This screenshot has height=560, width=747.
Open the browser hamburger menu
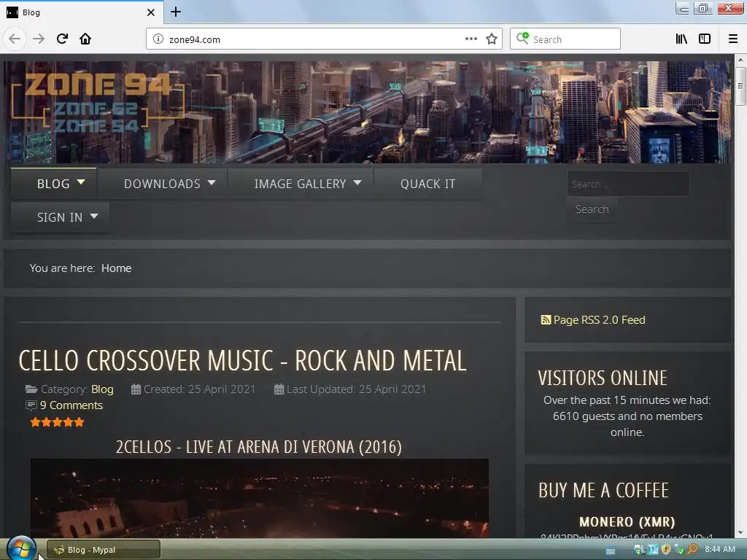click(733, 39)
